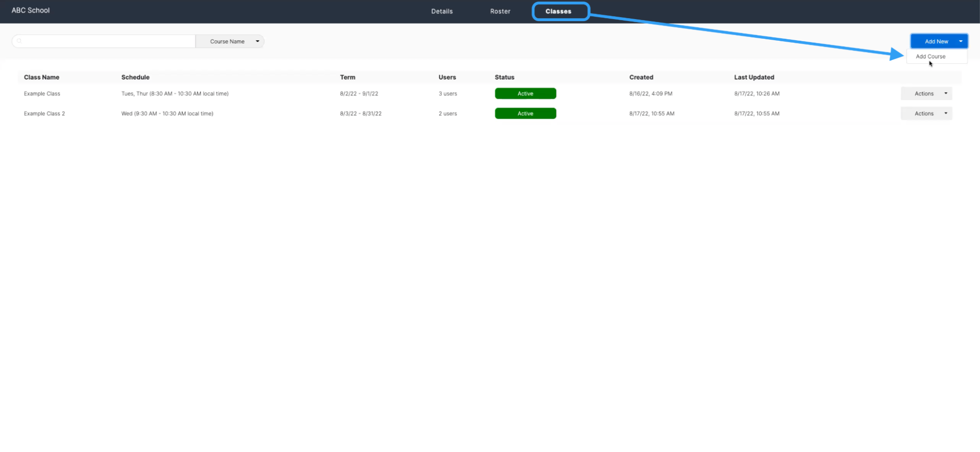Click the Class Name column header

[42, 77]
